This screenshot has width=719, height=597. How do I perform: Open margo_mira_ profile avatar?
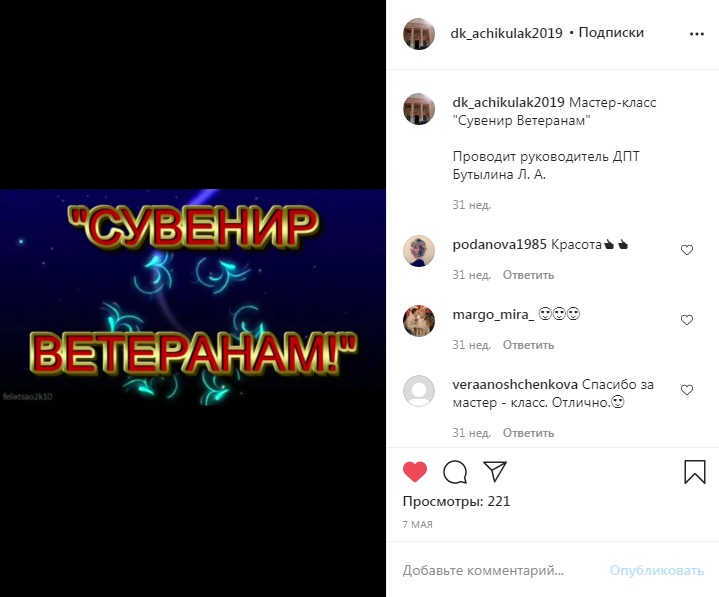419,321
